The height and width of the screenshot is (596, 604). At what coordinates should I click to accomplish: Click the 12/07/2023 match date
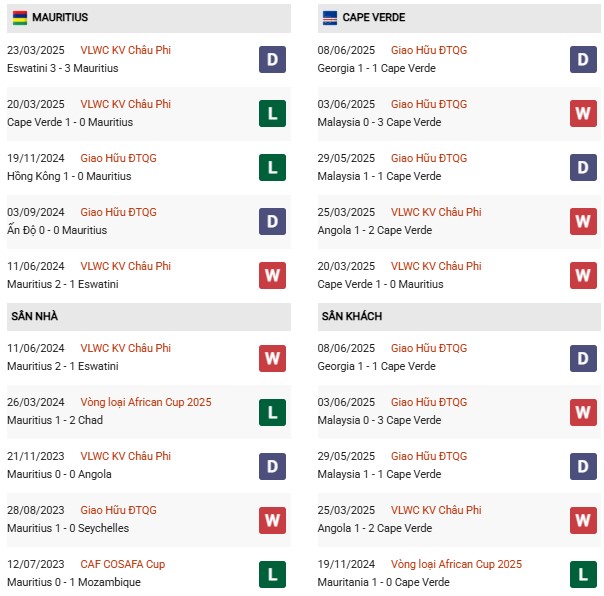[35, 564]
